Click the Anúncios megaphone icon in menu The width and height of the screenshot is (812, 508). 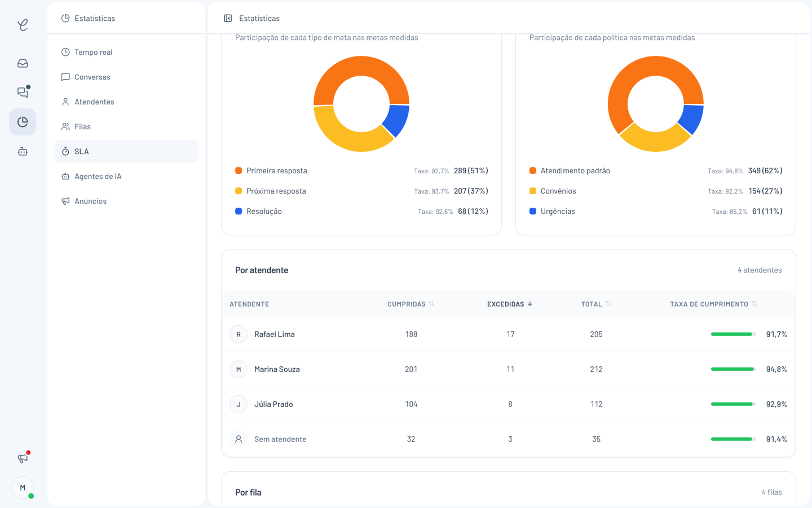pos(65,201)
